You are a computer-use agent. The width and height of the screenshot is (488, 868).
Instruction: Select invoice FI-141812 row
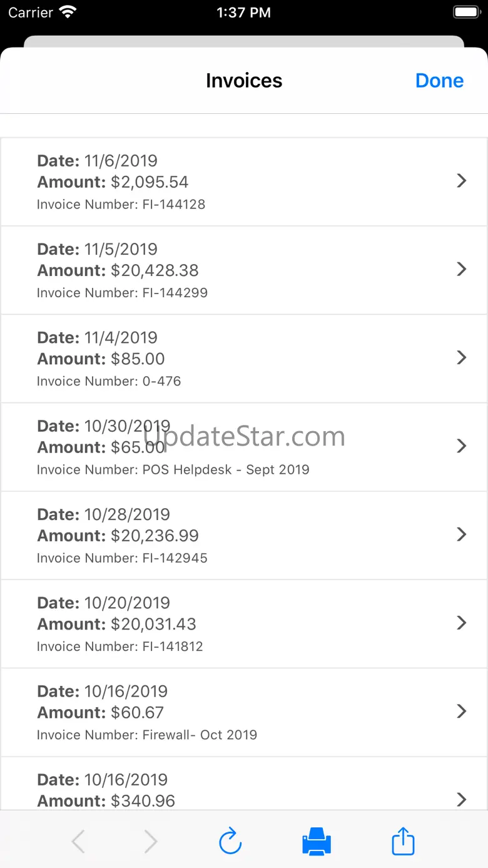[x=244, y=624]
